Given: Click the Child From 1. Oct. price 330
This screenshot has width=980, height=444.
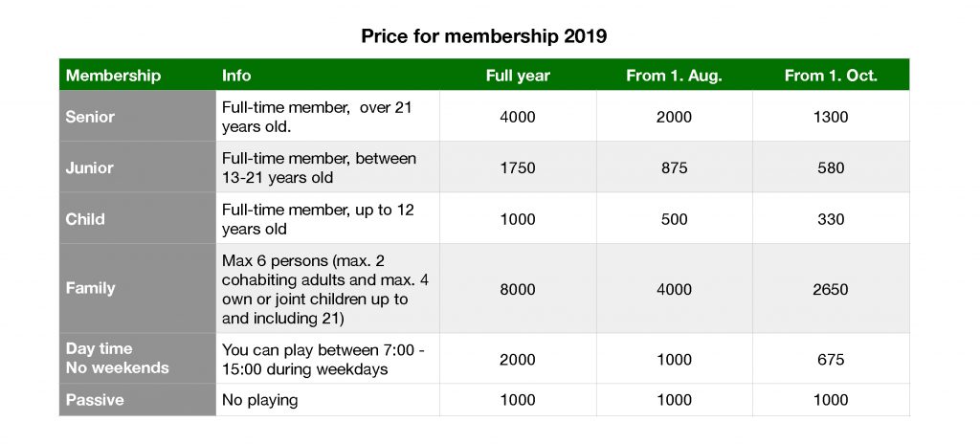Looking at the screenshot, I should (831, 219).
